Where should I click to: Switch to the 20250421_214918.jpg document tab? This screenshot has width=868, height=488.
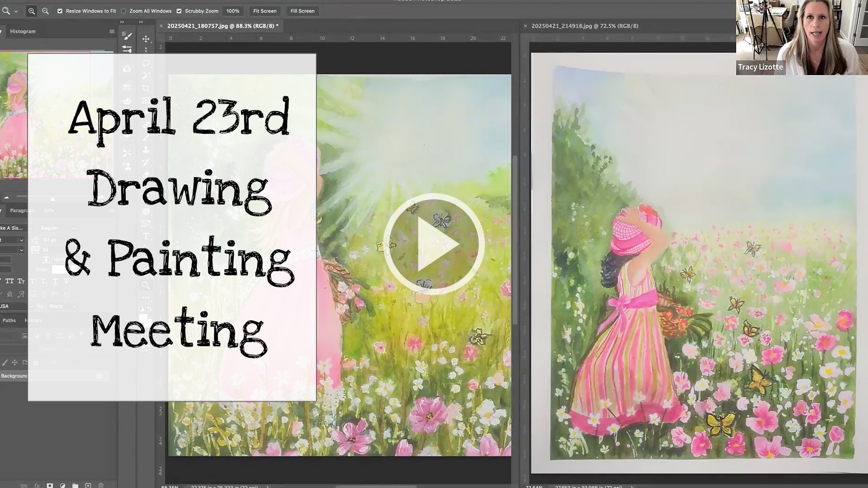pos(585,26)
